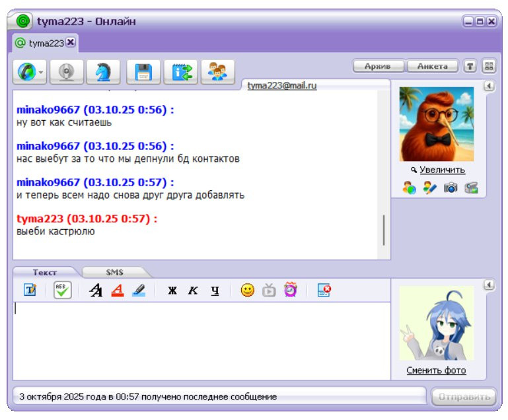The image size is (508, 420).
Task: Maximize the chat window
Action: (x=480, y=22)
